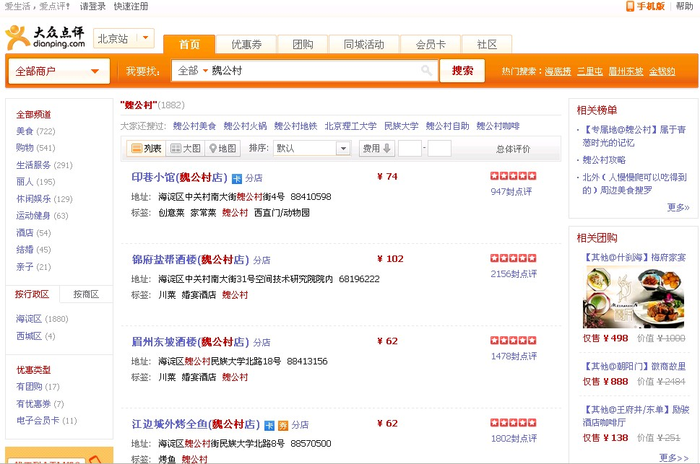Select the 按商区 tab

click(86, 294)
